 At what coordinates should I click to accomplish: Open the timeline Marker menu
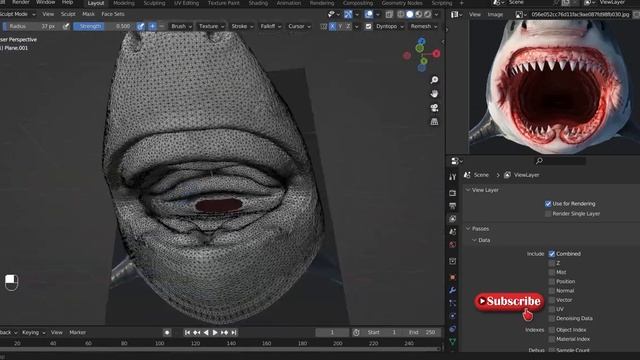click(x=78, y=333)
